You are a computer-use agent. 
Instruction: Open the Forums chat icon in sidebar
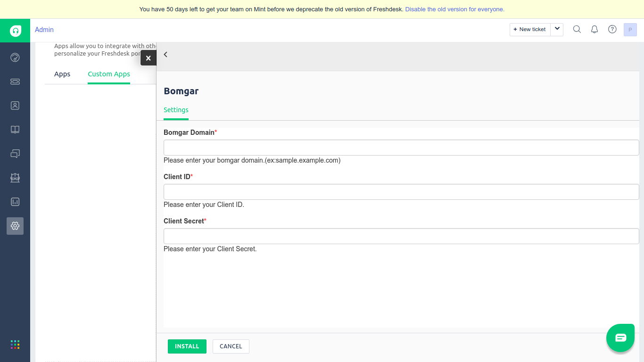15,154
